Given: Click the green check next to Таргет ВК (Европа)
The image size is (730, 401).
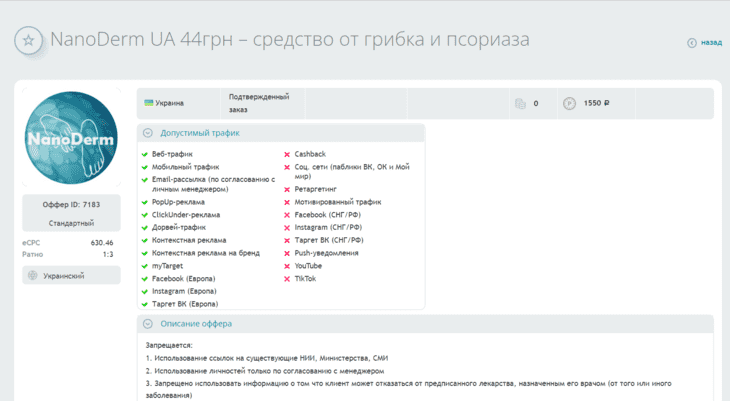Looking at the screenshot, I should (x=145, y=304).
